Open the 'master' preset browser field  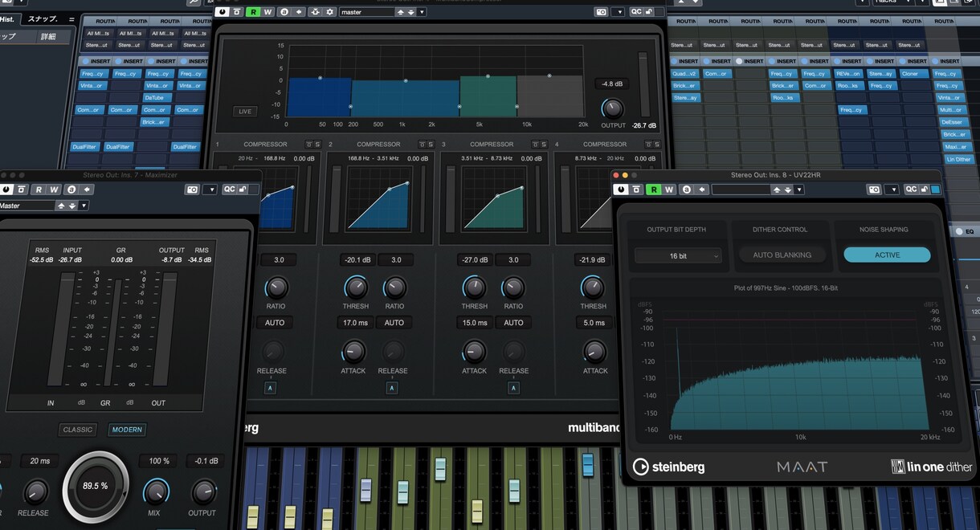tap(366, 12)
